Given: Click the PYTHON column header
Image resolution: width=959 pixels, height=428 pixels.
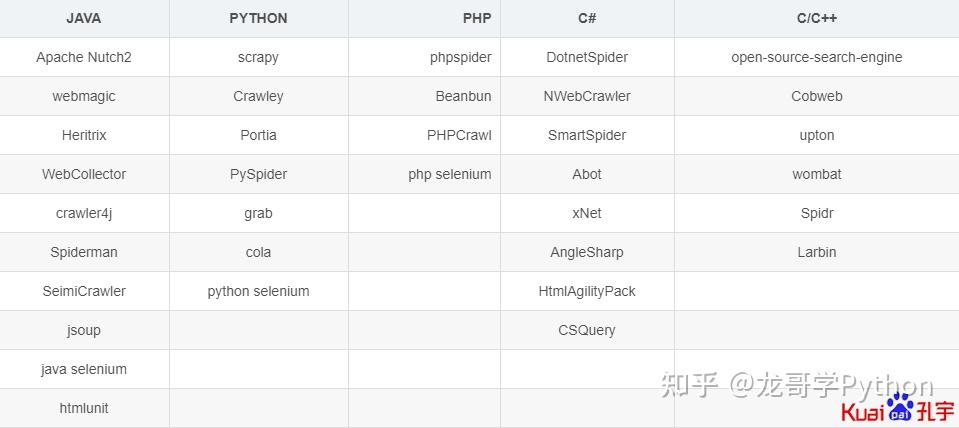Looking at the screenshot, I should pos(258,18).
